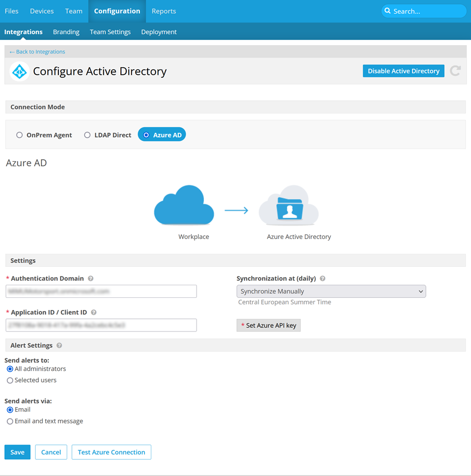Screen dimensions: 471x476
Task: Click the Workplace cloud icon
Action: 184,205
